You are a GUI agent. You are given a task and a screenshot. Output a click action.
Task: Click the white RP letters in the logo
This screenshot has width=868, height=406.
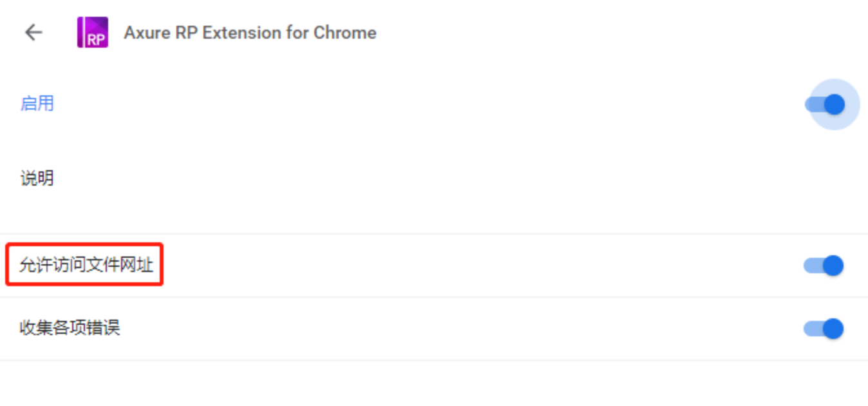[x=95, y=39]
